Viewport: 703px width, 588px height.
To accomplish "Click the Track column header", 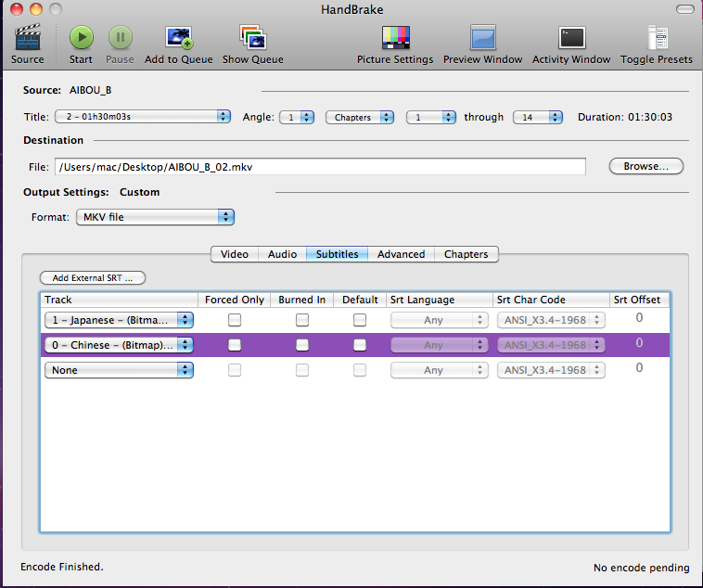I will [x=120, y=300].
